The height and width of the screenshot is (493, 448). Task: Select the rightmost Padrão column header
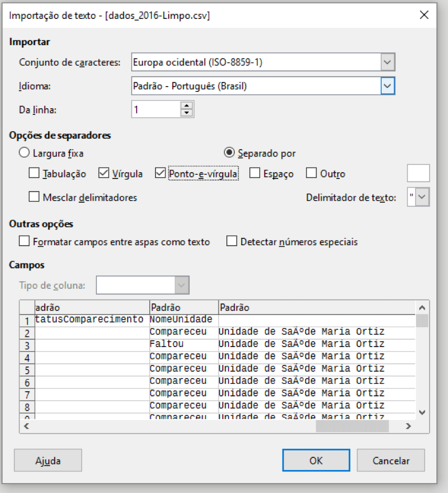pos(317,307)
